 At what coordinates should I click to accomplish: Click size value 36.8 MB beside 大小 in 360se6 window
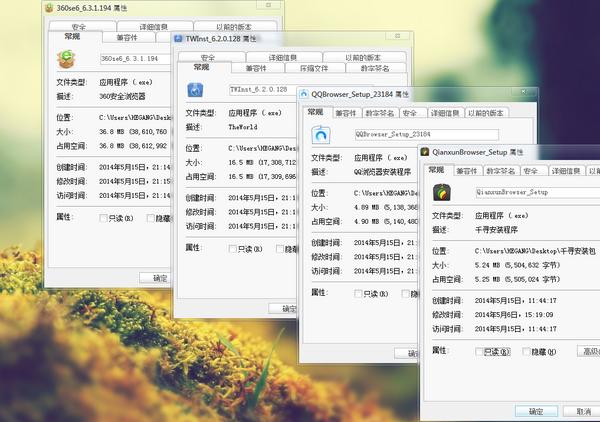[x=134, y=132]
